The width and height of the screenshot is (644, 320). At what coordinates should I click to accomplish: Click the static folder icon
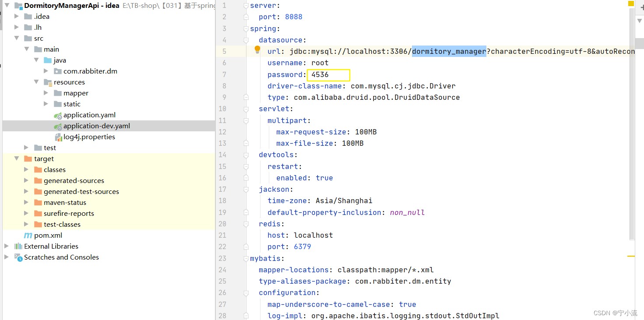point(58,104)
